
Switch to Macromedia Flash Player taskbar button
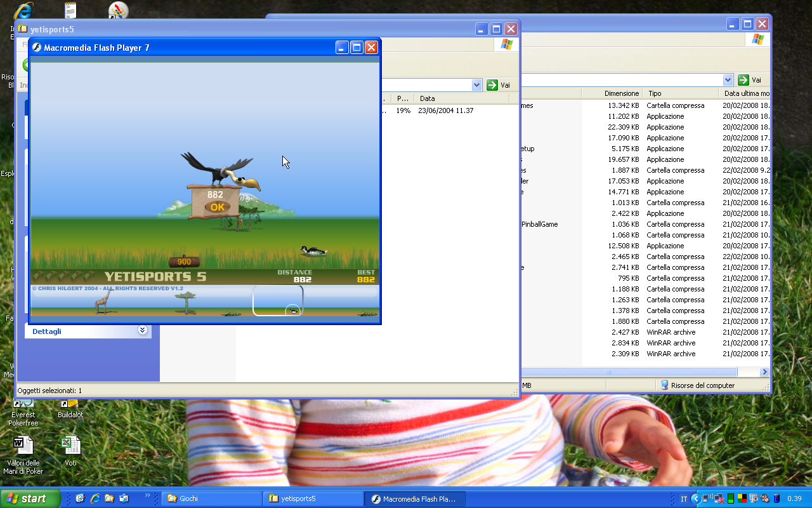coord(416,498)
